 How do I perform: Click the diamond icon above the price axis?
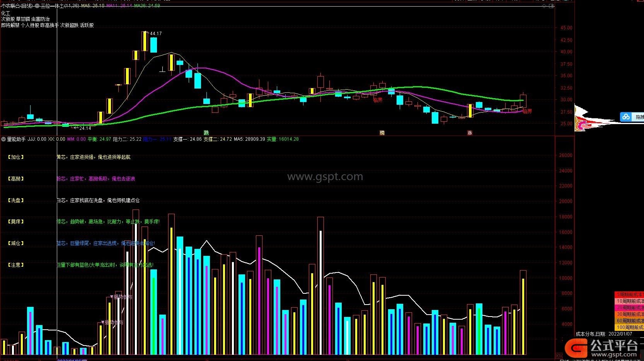click(544, 6)
